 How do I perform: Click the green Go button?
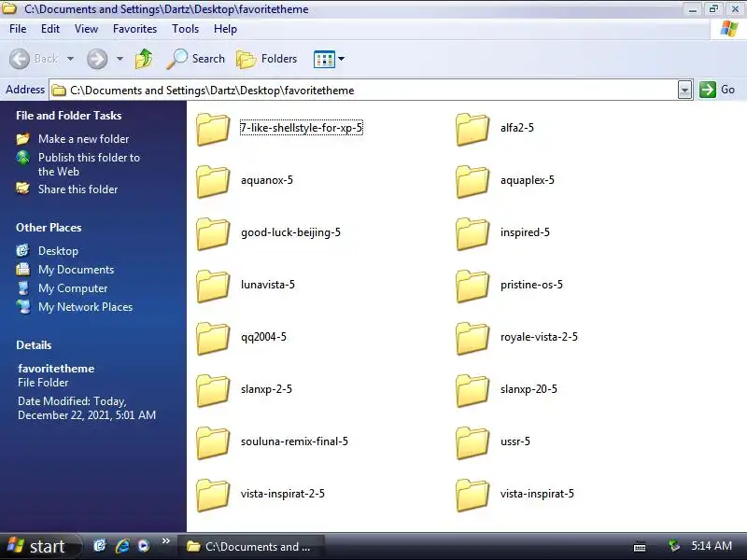click(717, 90)
